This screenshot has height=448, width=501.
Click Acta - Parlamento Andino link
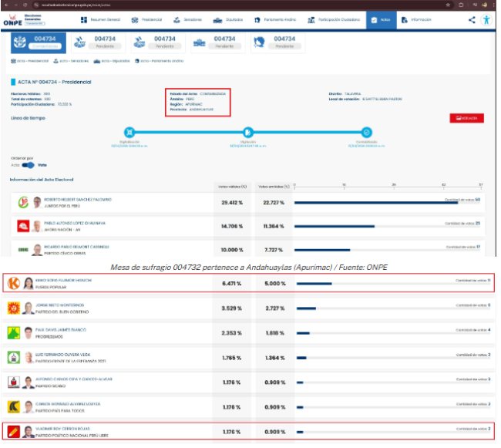(x=161, y=61)
